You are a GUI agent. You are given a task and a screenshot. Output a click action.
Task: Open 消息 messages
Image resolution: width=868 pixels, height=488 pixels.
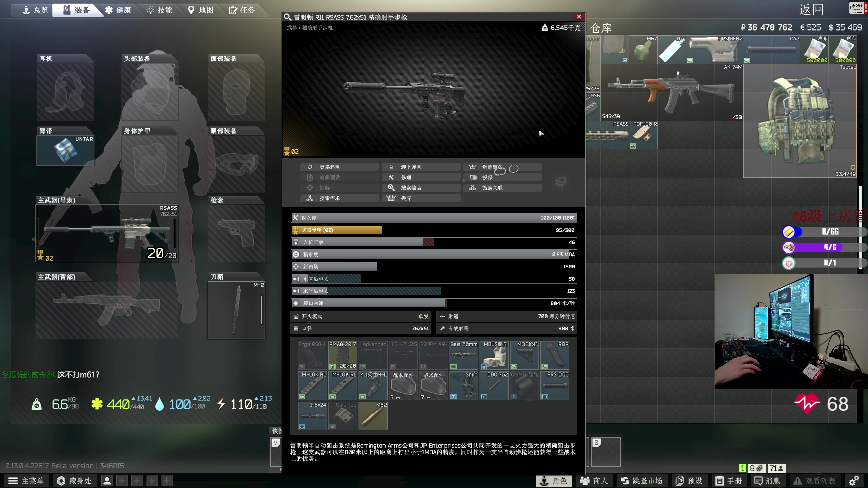(767, 481)
